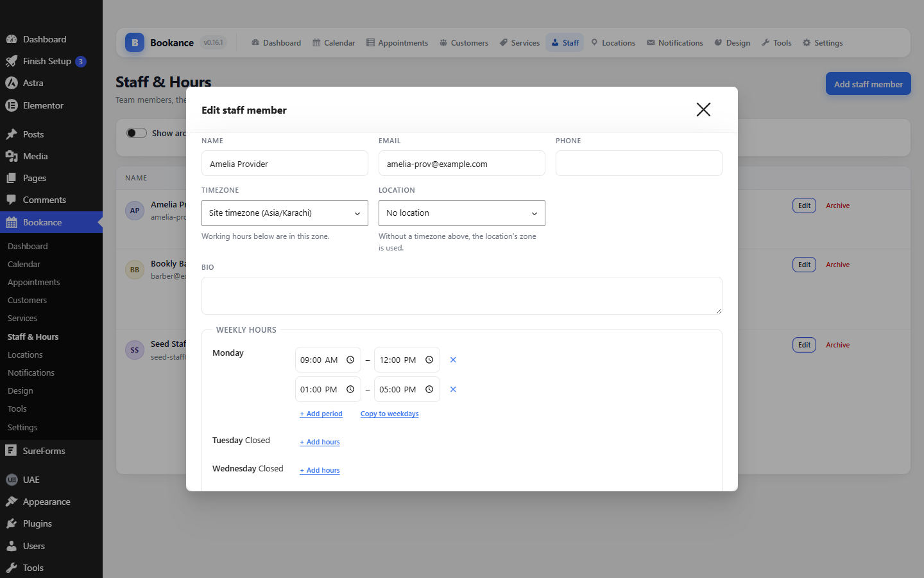
Task: Open Staff & Hours submenu item
Action: 51,337
